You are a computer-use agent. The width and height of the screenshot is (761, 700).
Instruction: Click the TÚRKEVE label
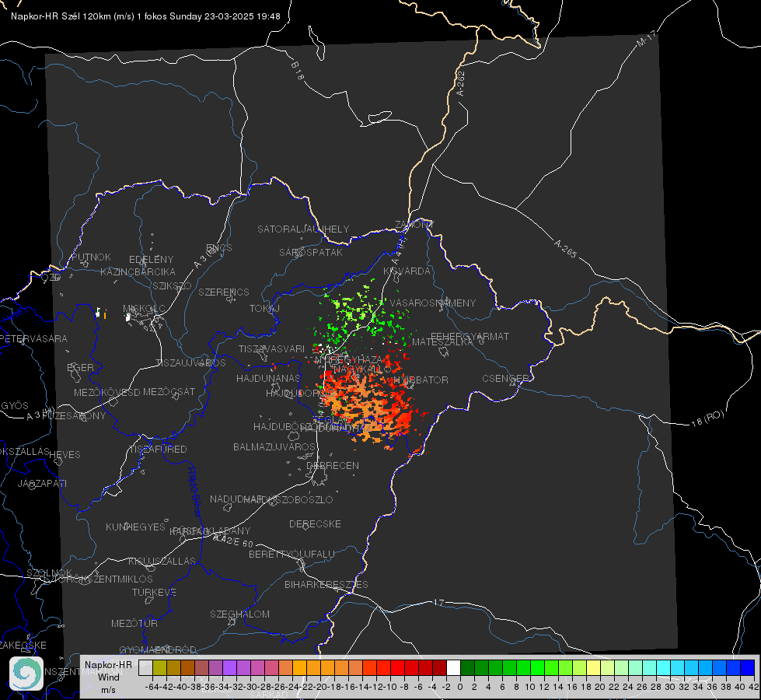click(155, 592)
